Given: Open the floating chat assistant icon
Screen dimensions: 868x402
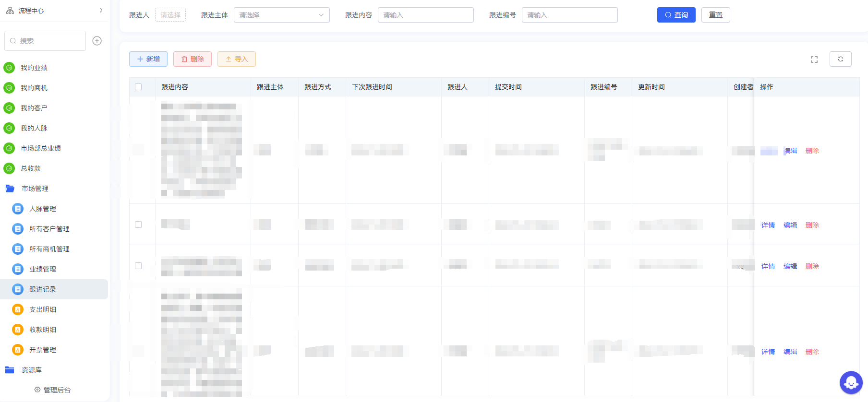Looking at the screenshot, I should click(x=851, y=383).
